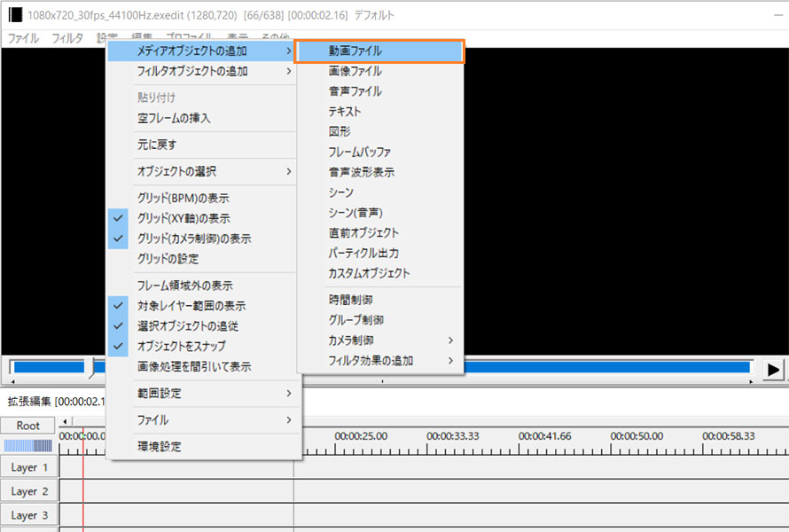Select 直前オブジェクト entry
Viewport: 789px width, 532px height.
pos(379,232)
